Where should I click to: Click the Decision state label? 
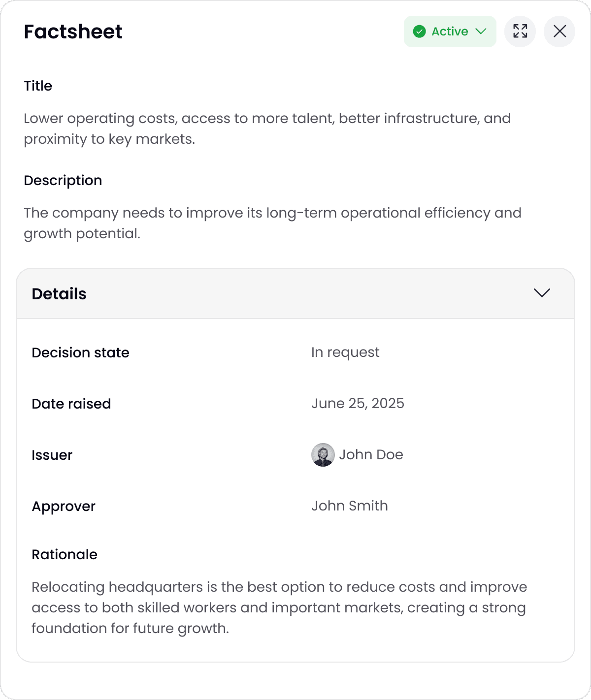click(80, 353)
